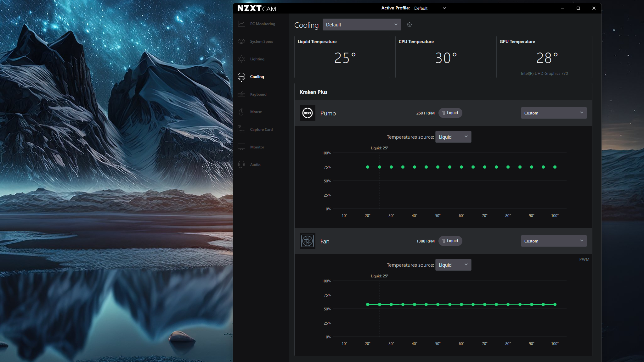644x362 pixels.
Task: Click the Lighting sun icon
Action: click(x=241, y=59)
